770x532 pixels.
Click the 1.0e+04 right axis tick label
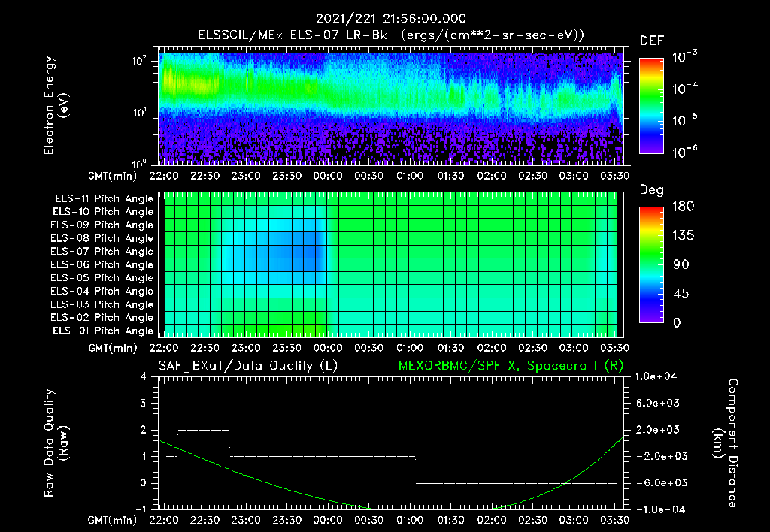coord(656,376)
